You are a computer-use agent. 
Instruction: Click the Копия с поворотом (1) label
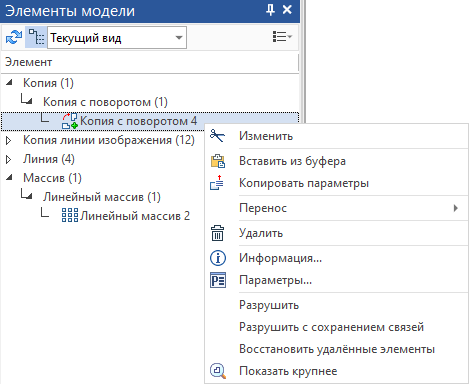pyautogui.click(x=105, y=102)
